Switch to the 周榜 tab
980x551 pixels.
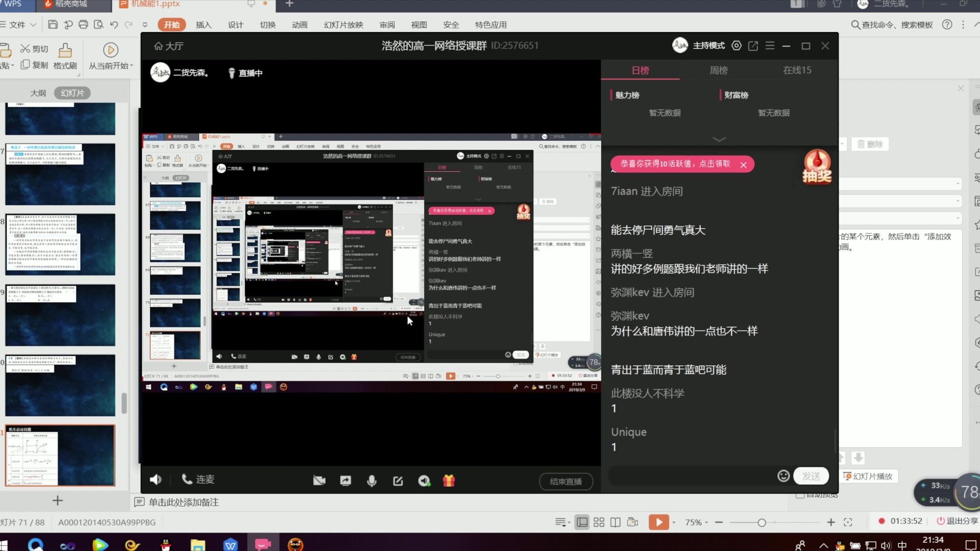[718, 70]
